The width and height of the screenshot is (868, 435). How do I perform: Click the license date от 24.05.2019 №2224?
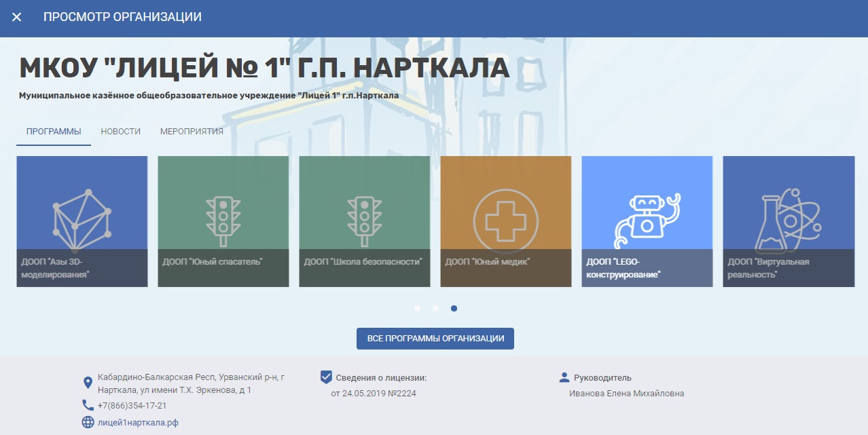(x=374, y=394)
